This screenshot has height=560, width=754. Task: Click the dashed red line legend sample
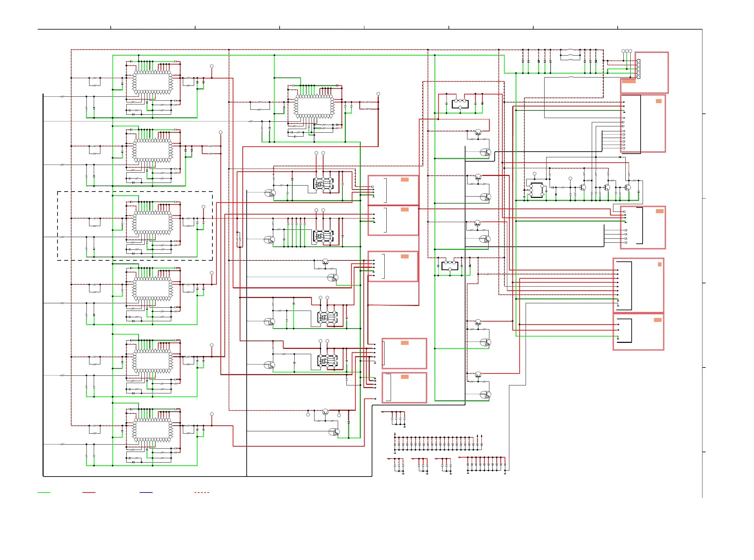point(201,492)
